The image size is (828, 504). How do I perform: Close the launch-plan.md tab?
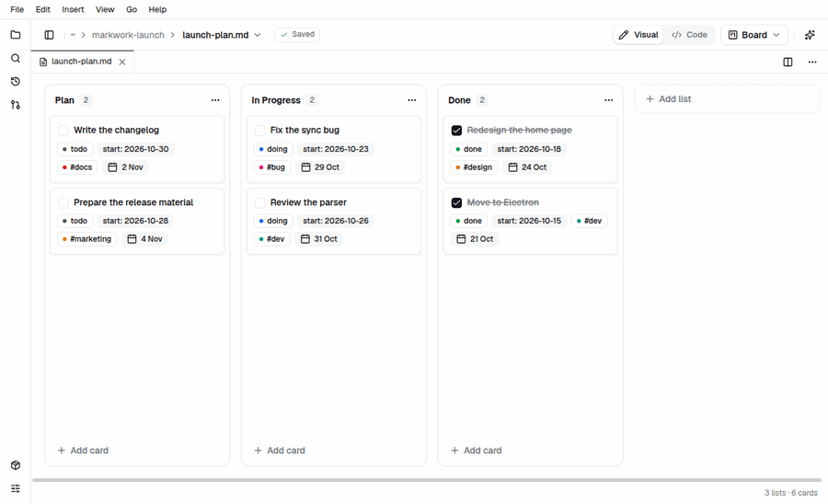click(122, 62)
